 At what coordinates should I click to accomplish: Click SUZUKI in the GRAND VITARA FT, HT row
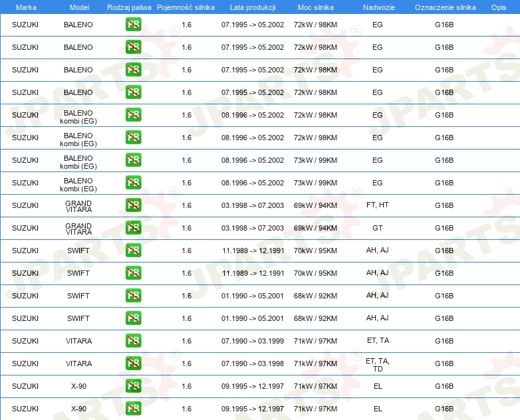pyautogui.click(x=25, y=205)
